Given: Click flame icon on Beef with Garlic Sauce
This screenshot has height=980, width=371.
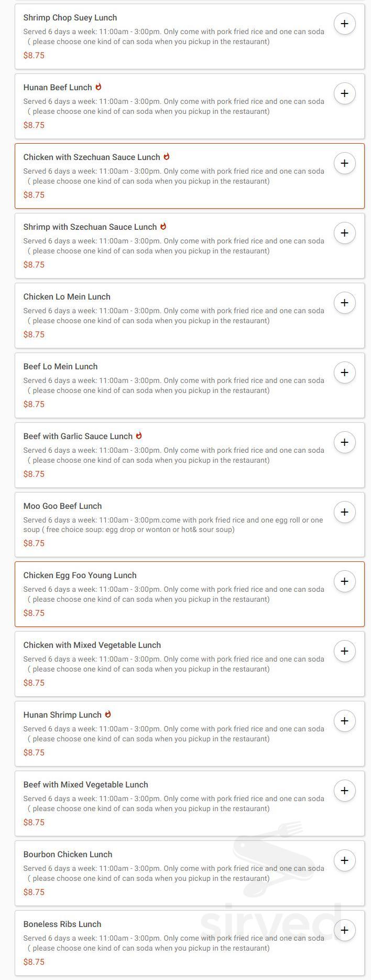Looking at the screenshot, I should point(139,435).
